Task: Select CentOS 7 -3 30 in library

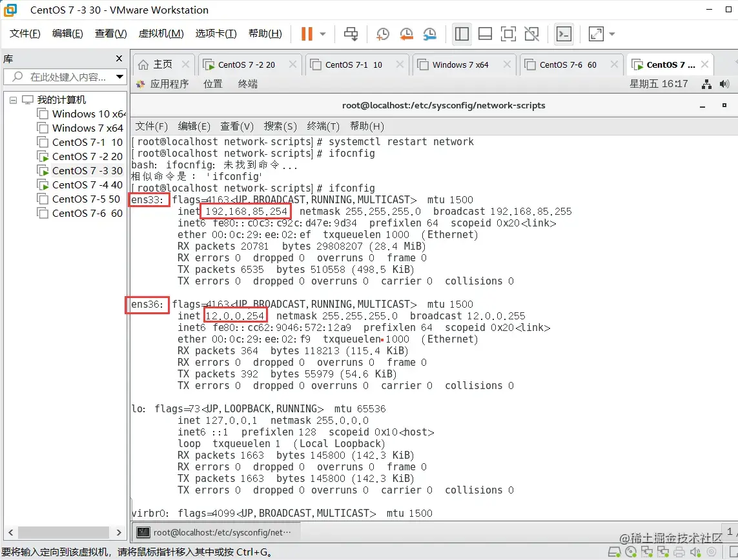Action: (79, 170)
